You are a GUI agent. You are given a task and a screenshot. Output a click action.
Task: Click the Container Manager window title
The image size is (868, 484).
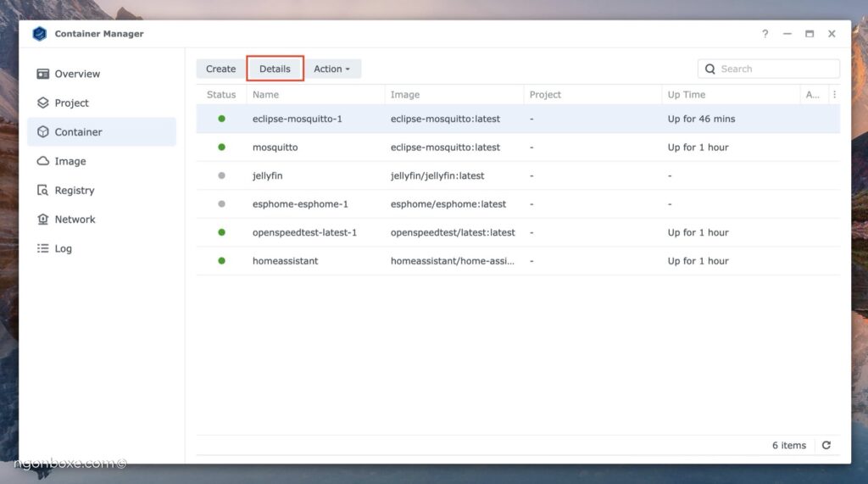click(x=99, y=34)
